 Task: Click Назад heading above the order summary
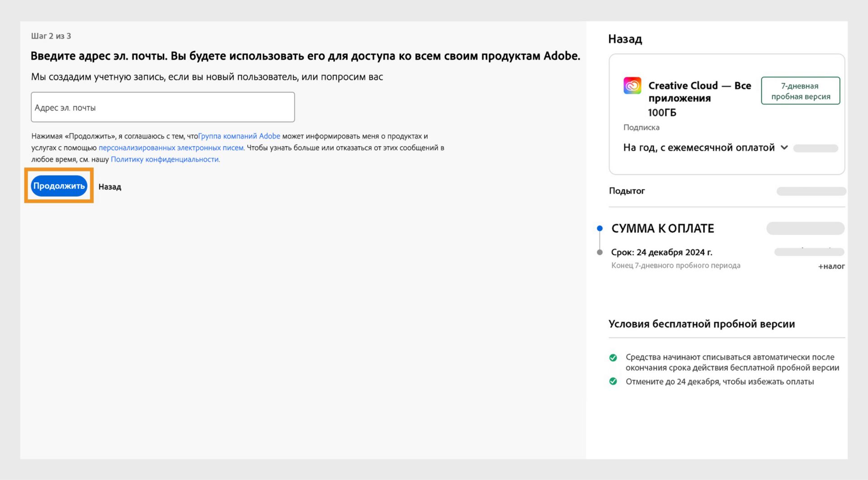[625, 39]
